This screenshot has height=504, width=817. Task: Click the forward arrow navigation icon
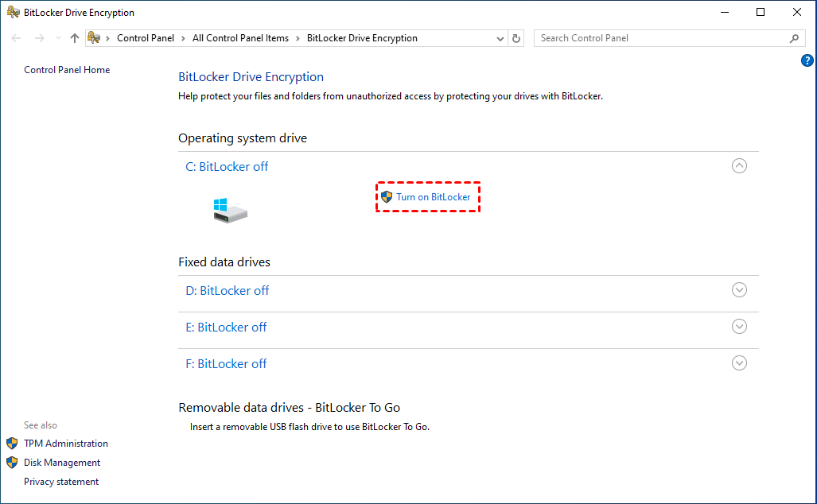(x=39, y=38)
